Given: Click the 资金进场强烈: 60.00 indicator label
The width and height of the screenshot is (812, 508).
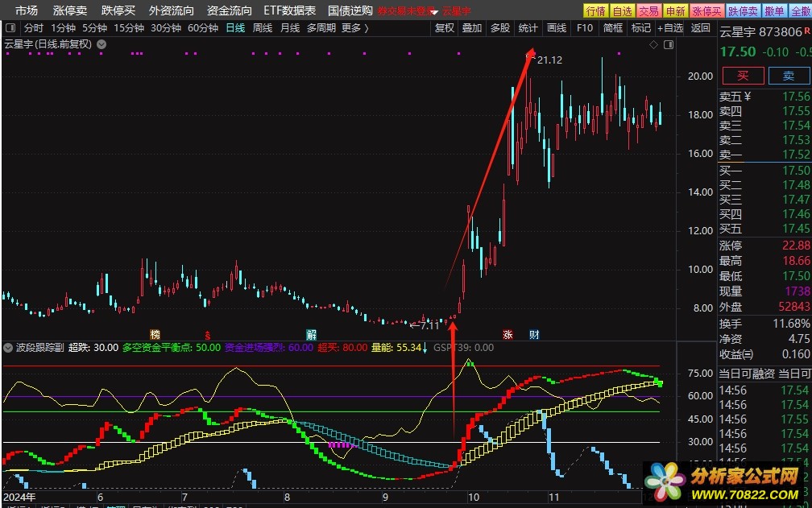Looking at the screenshot, I should coord(269,348).
